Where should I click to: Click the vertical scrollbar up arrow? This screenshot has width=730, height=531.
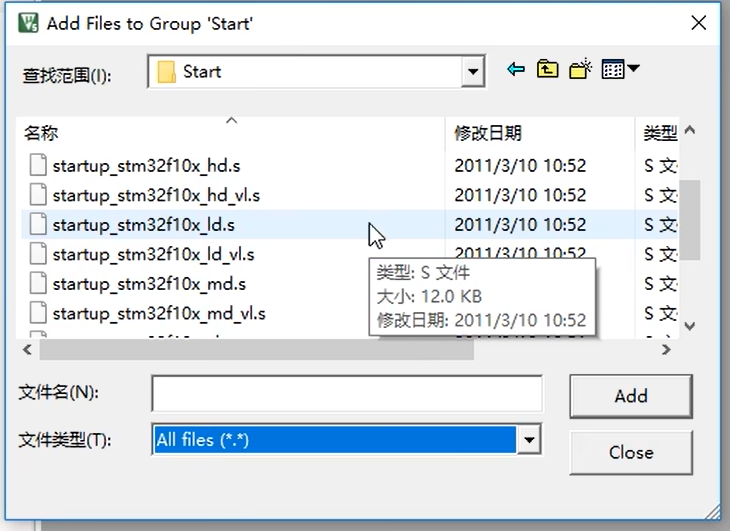(690, 130)
